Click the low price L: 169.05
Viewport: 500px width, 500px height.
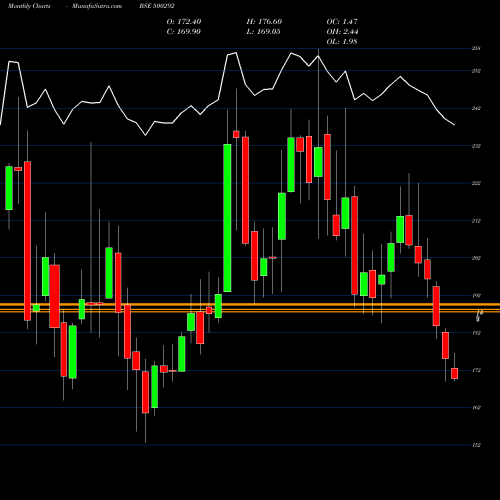coord(263,32)
